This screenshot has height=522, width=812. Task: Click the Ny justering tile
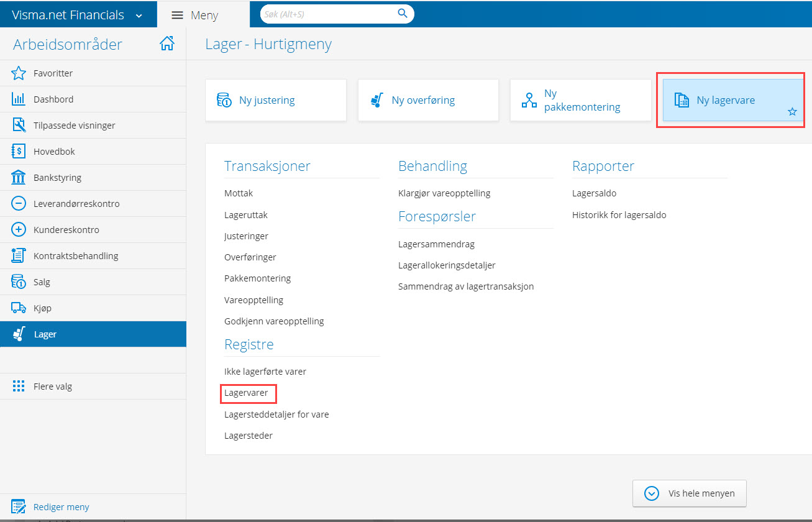276,100
